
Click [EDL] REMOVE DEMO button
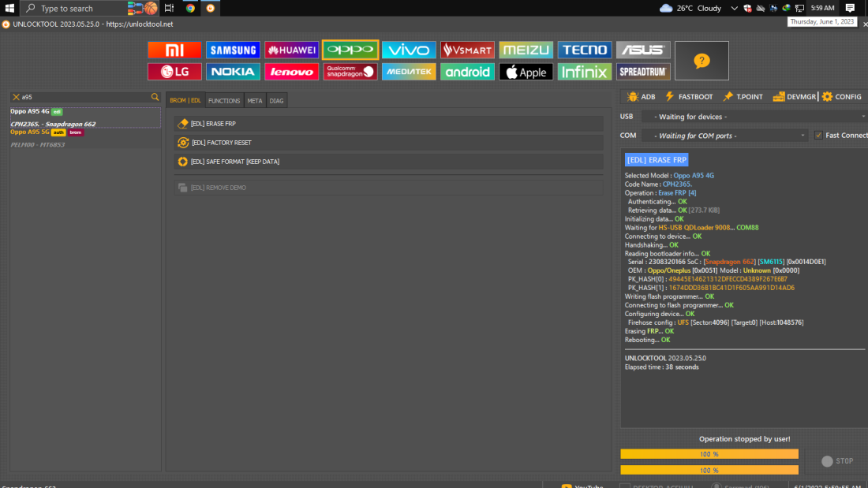click(x=388, y=188)
